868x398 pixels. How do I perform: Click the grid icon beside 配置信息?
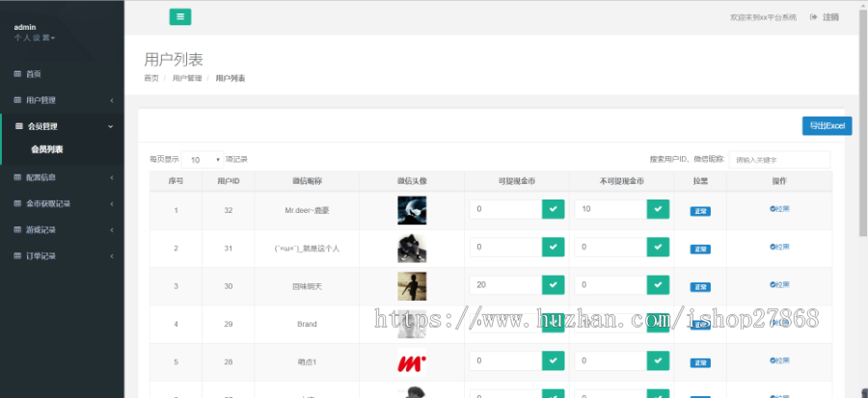pyautogui.click(x=17, y=177)
